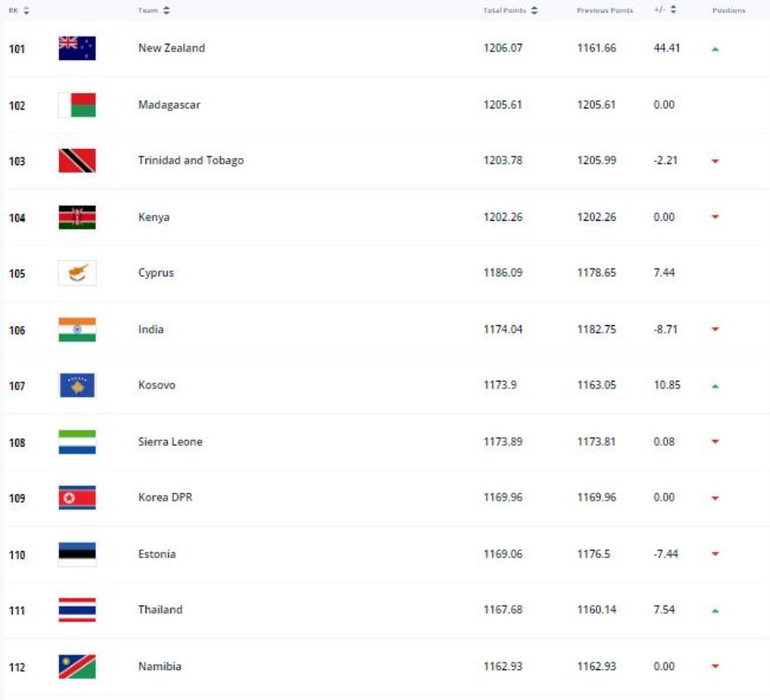Open the Sierra Leone team link
The height and width of the screenshot is (700, 770).
(x=170, y=442)
